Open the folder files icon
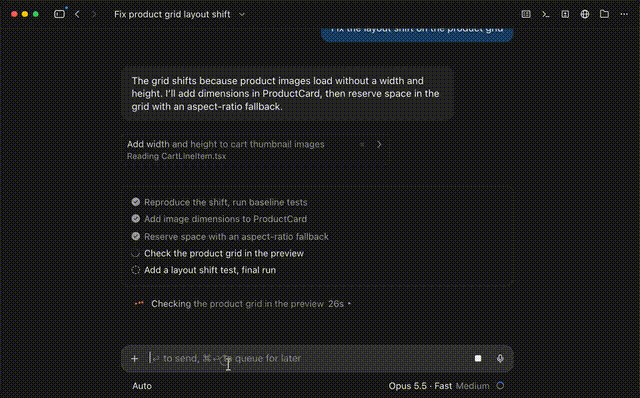Image resolution: width=640 pixels, height=398 pixels. [x=604, y=14]
